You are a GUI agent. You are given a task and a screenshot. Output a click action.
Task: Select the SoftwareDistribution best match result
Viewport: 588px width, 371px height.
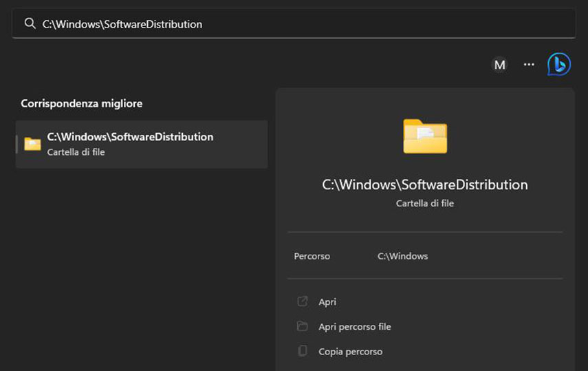click(x=142, y=144)
